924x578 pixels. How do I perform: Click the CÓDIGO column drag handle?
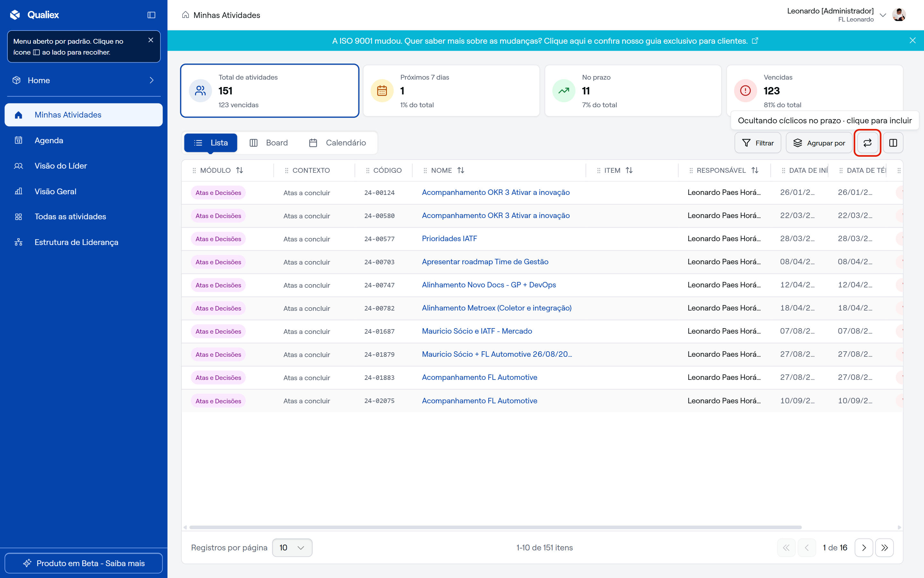[367, 171]
